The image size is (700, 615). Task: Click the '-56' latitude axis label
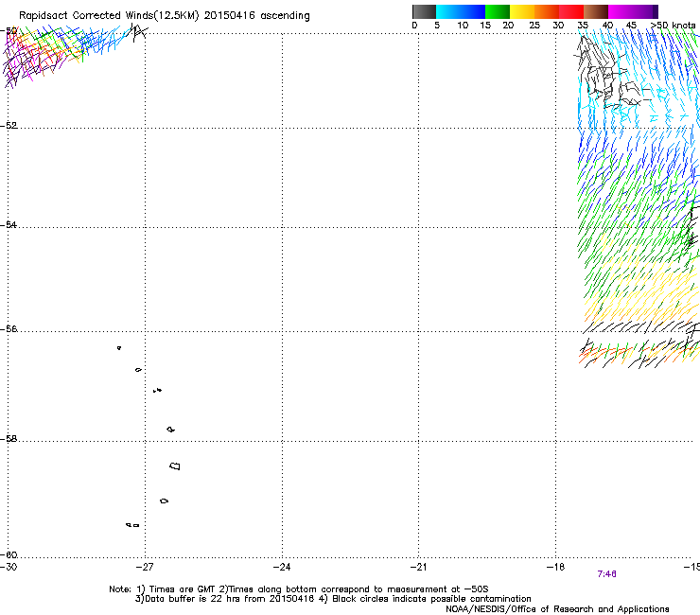point(9,329)
